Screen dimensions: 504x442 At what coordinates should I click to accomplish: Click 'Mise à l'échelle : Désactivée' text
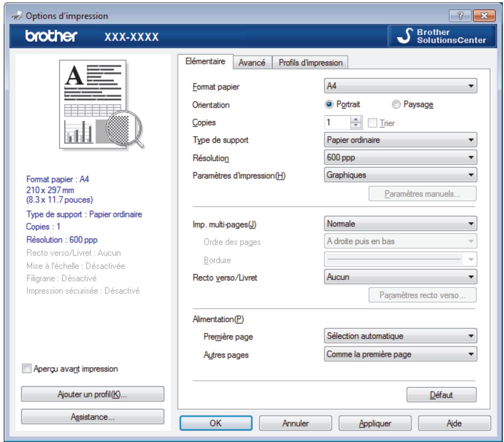click(76, 266)
